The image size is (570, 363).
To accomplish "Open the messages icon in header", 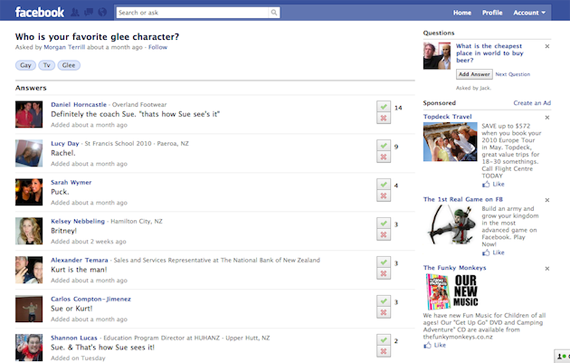I will [89, 12].
